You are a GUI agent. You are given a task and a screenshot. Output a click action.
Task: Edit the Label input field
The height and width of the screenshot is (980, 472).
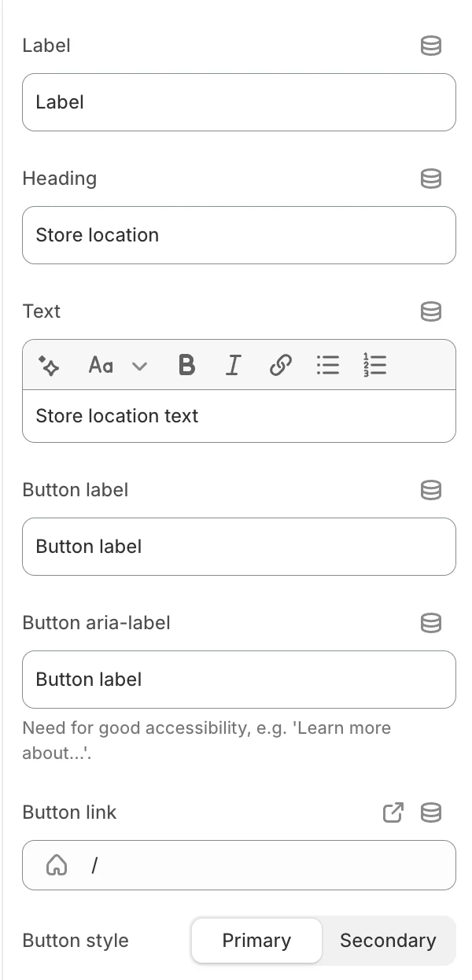click(x=239, y=102)
